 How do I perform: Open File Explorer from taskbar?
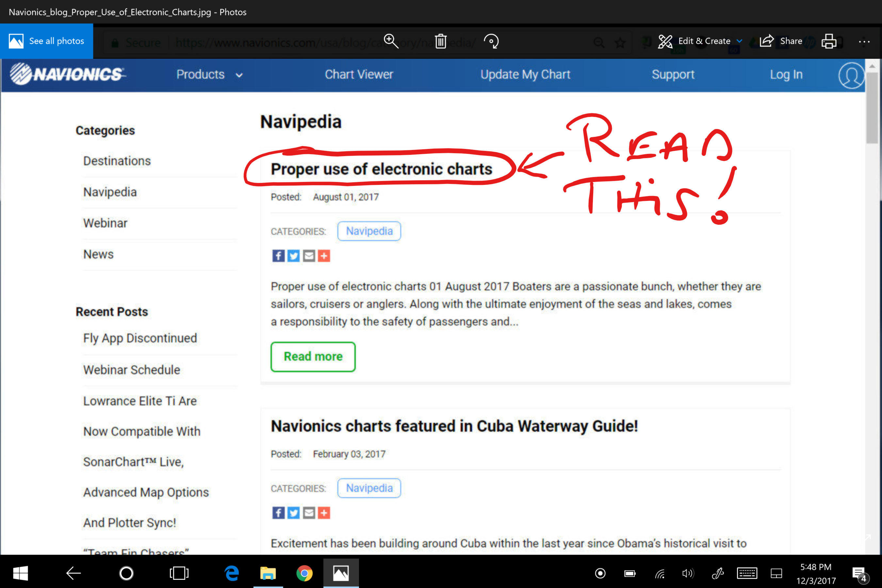point(268,573)
